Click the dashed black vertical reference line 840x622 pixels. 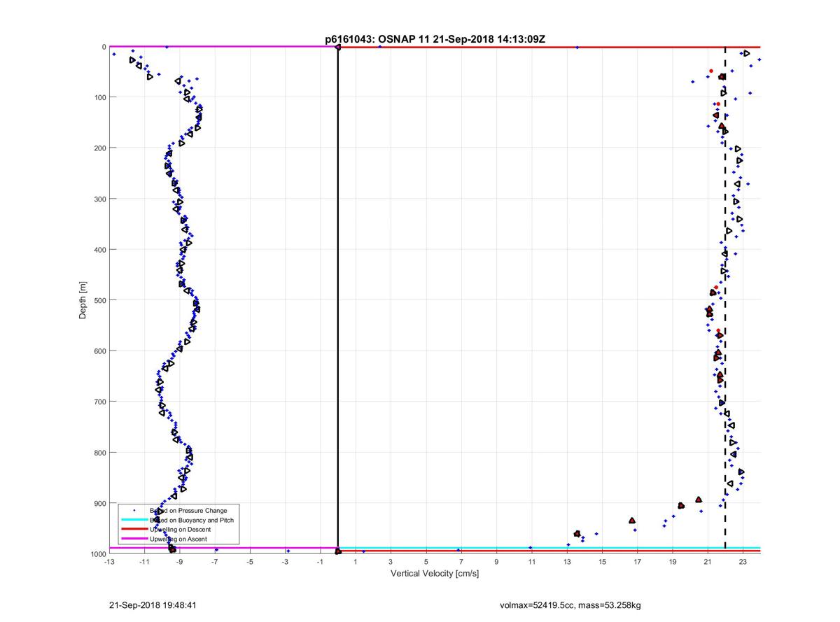pyautogui.click(x=725, y=300)
